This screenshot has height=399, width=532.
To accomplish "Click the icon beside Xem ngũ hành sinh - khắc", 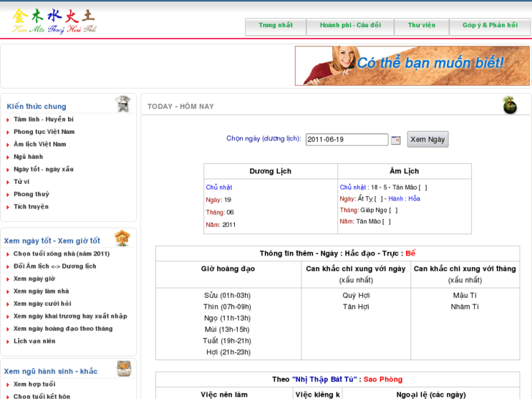I will [124, 369].
